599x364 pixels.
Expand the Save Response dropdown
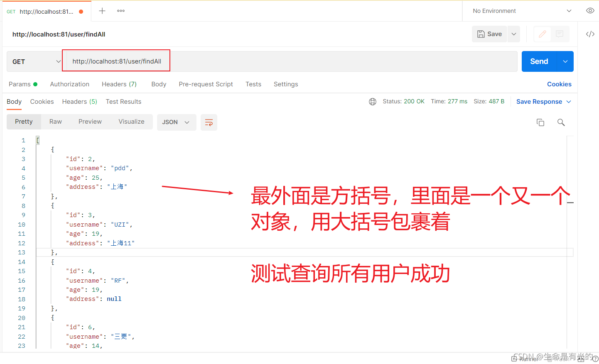click(543, 102)
